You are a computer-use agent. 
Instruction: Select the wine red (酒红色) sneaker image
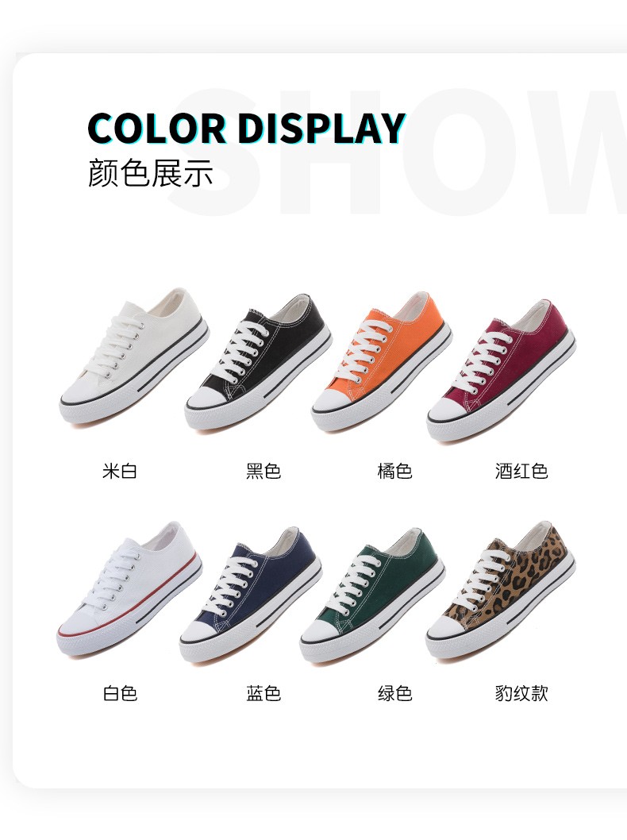[501, 371]
